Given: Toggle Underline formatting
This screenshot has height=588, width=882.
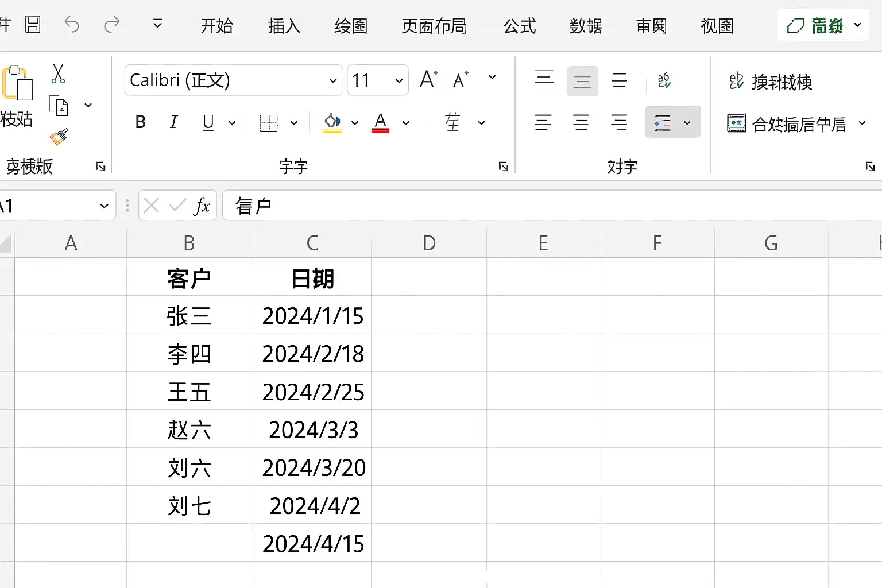Looking at the screenshot, I should coord(208,122).
